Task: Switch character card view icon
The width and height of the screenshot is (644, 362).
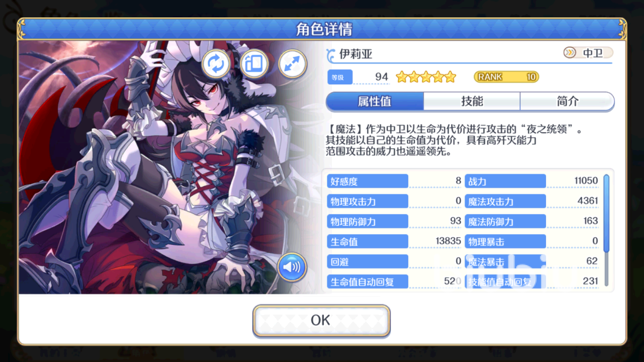Action: click(254, 64)
